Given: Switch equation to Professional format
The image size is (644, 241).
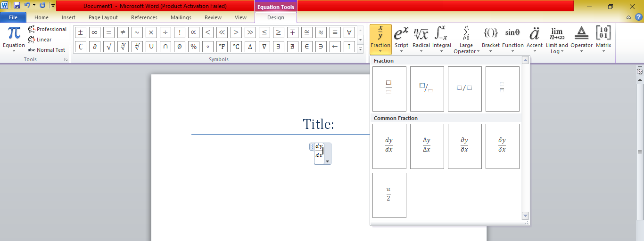Looking at the screenshot, I should [x=47, y=29].
